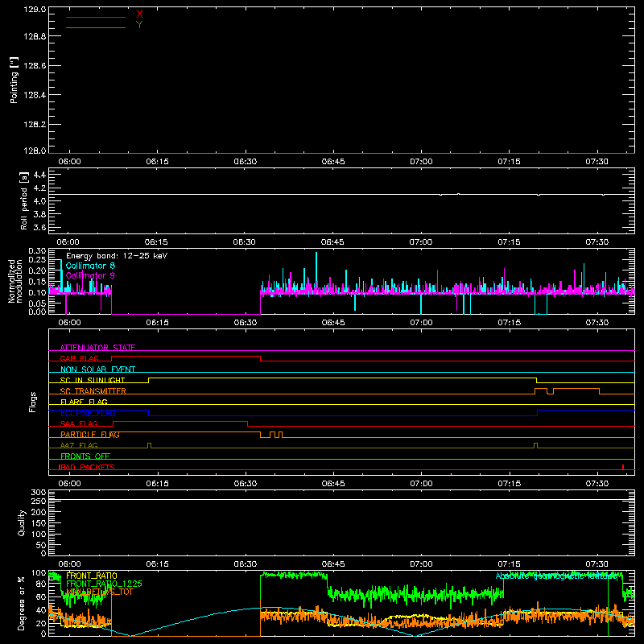Click the "NON_SOLAR_EVENT" flag label
644x644 pixels.
coord(97,369)
